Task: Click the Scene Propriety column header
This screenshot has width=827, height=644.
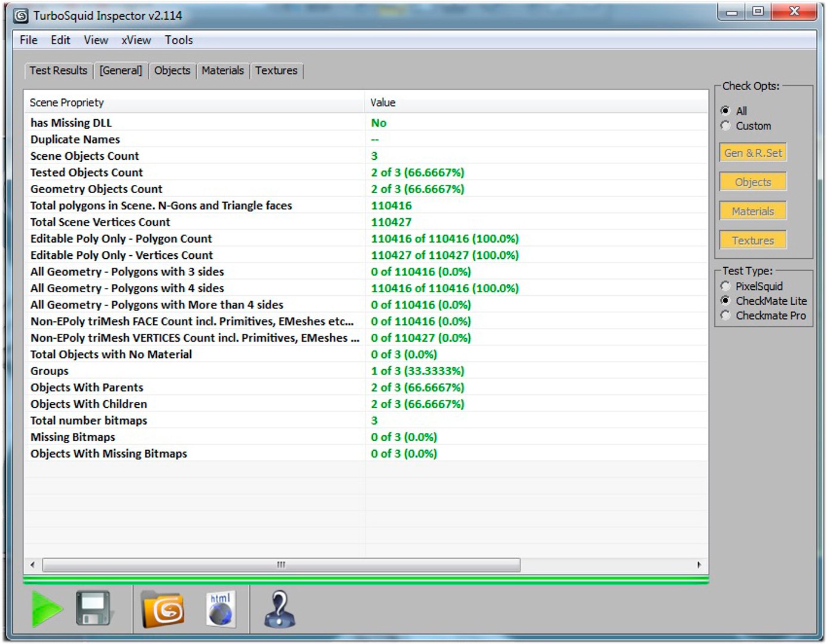Action: click(194, 103)
